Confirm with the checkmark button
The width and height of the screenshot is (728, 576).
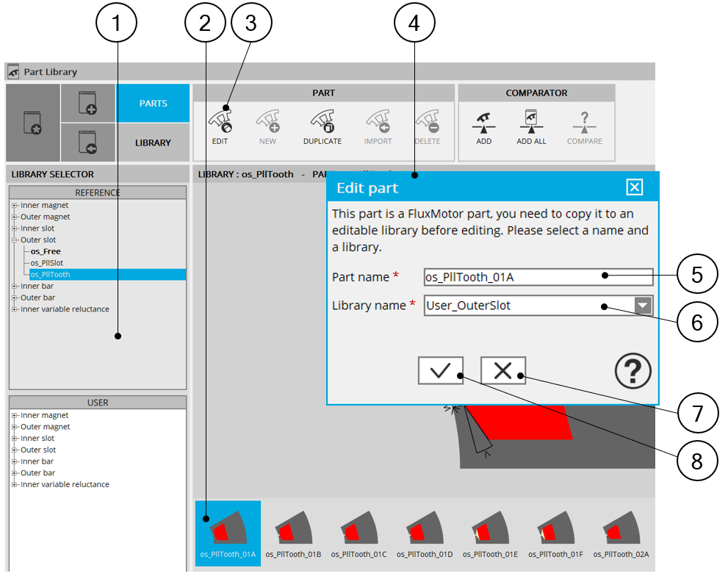click(x=441, y=371)
